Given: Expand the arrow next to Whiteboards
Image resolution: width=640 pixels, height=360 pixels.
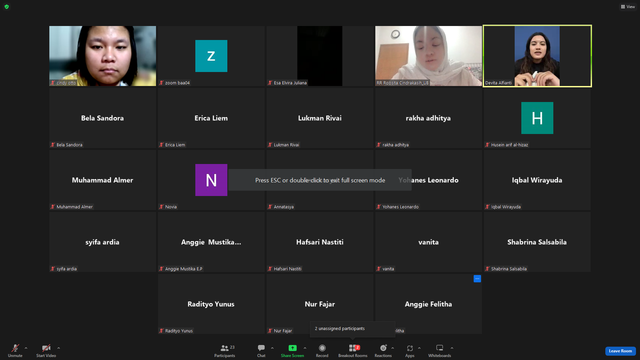Looking at the screenshot, I should [452, 348].
